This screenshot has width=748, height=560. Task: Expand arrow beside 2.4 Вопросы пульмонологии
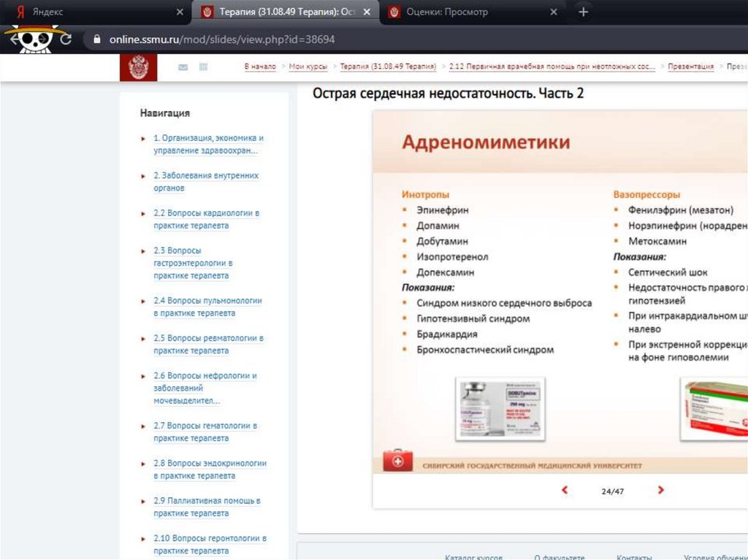pos(143,302)
